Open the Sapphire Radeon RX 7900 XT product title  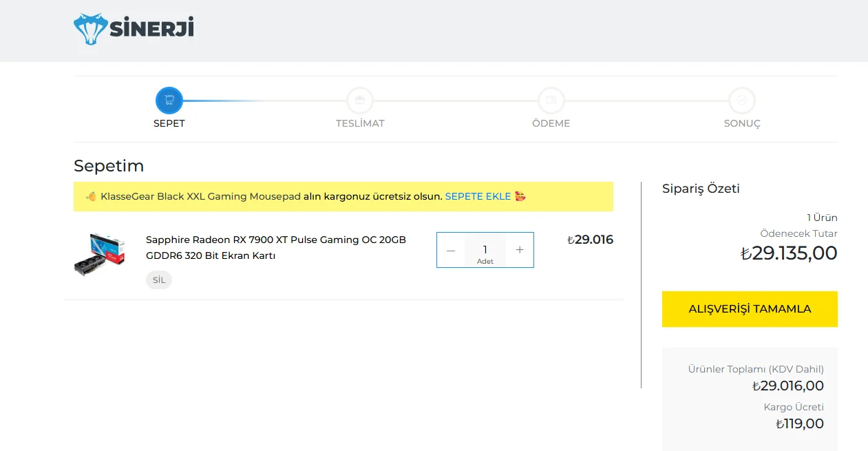276,248
